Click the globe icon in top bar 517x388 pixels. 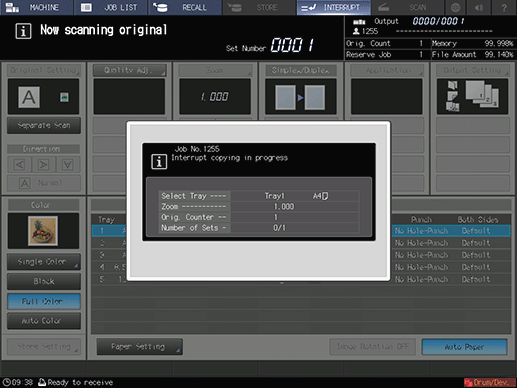tap(455, 7)
